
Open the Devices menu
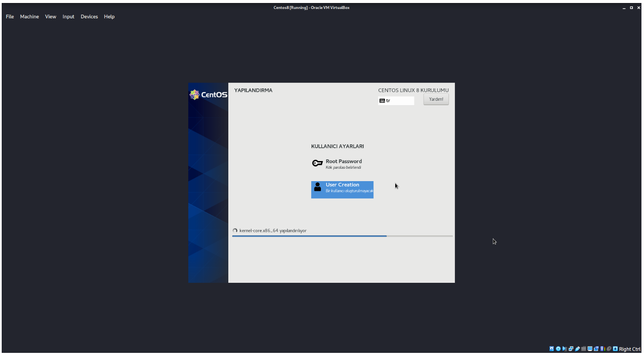[x=89, y=17]
